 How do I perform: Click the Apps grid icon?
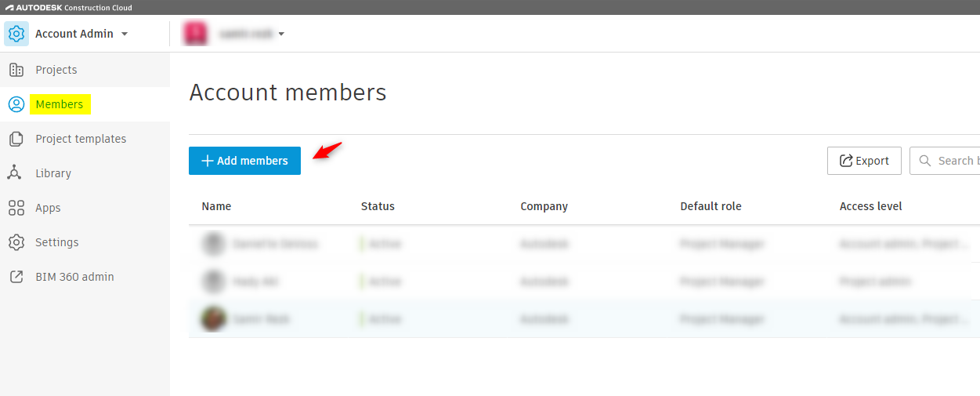[x=16, y=208]
